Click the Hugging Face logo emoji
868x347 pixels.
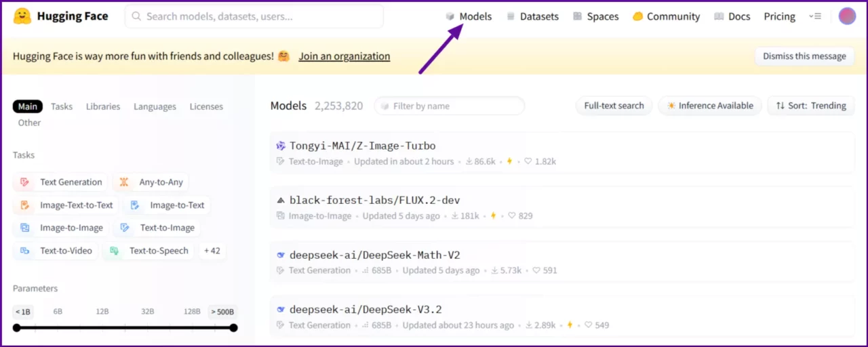[x=22, y=16]
